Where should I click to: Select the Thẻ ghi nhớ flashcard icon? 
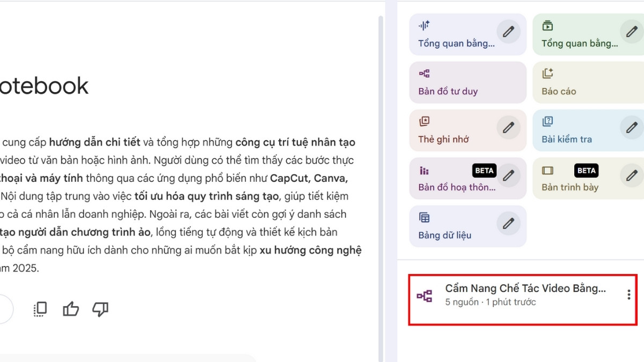point(424,121)
